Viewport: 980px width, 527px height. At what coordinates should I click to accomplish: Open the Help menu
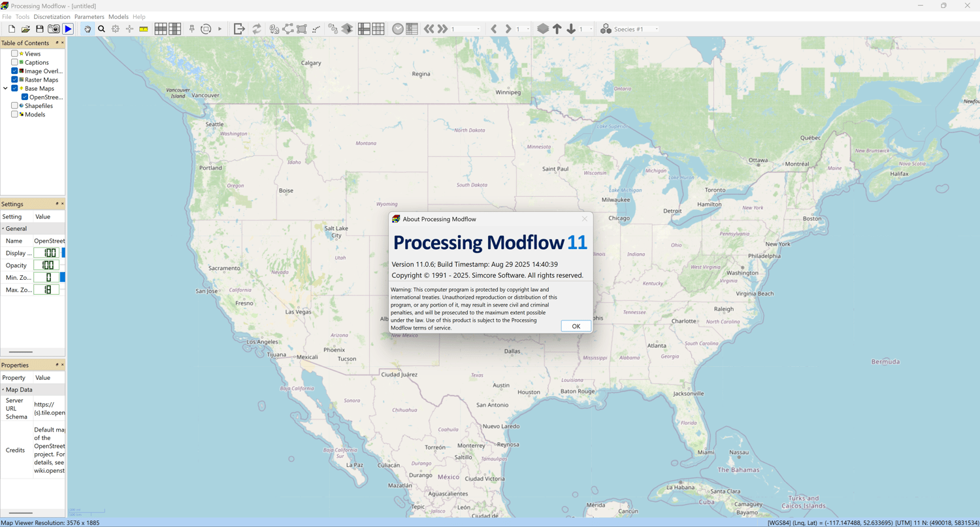[x=139, y=16]
